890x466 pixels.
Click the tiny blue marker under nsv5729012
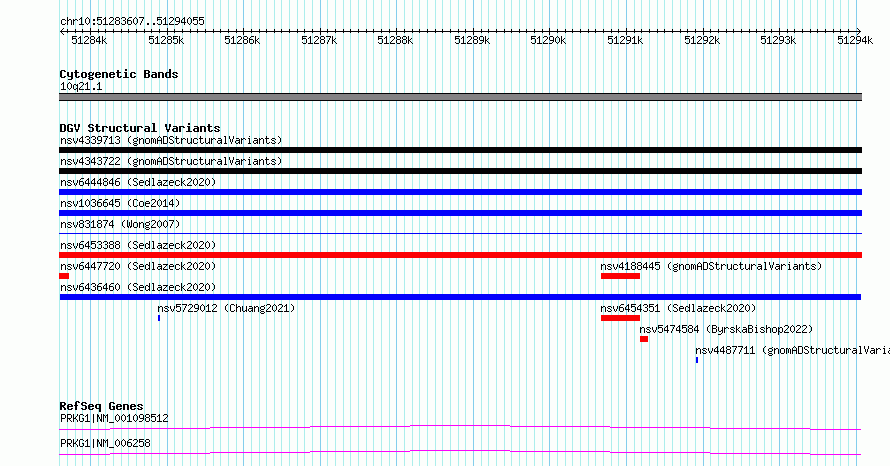click(159, 318)
